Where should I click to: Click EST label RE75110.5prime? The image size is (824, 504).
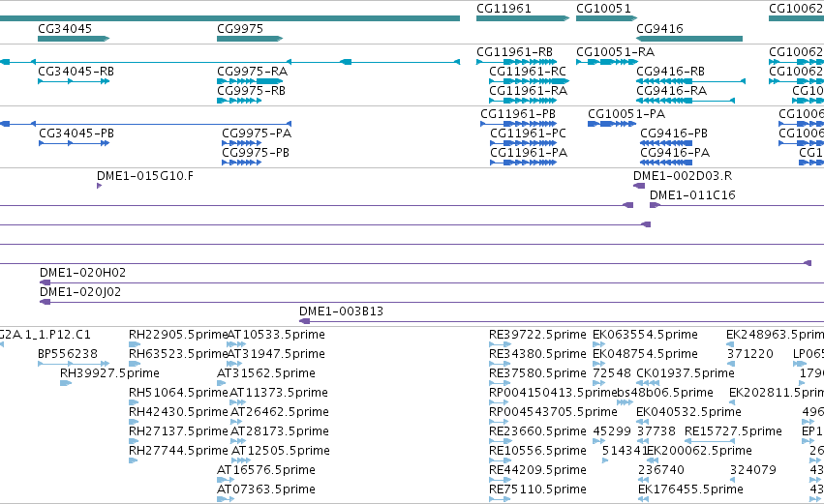click(x=537, y=489)
